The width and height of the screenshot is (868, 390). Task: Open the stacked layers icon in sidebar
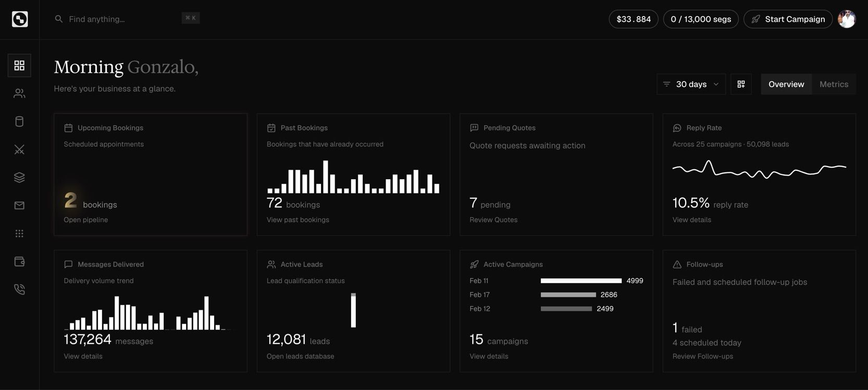click(19, 178)
